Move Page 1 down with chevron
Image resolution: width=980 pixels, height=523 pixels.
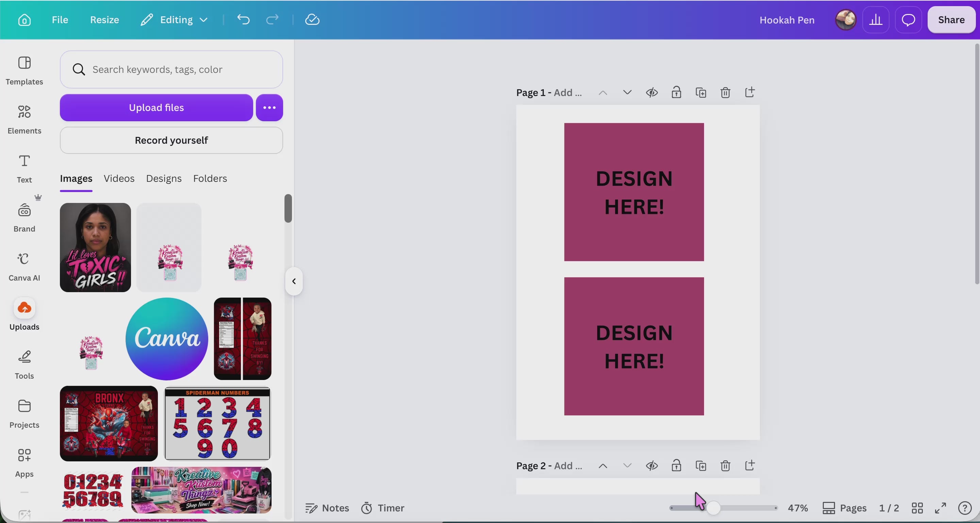pos(627,93)
